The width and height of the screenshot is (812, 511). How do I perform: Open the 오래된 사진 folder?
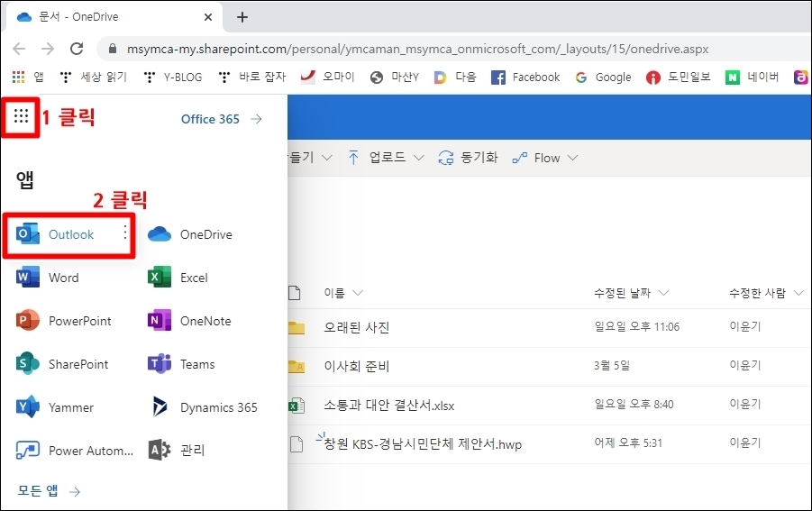point(356,327)
